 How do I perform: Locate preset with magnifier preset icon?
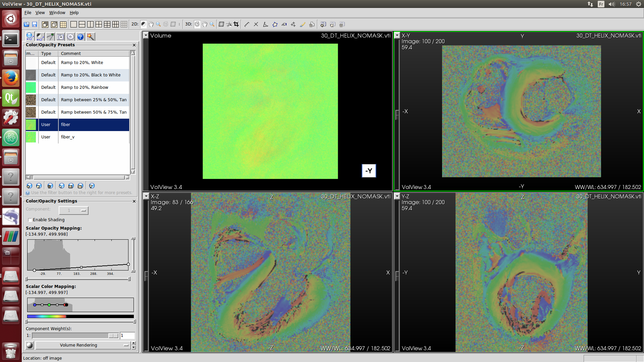click(x=61, y=186)
